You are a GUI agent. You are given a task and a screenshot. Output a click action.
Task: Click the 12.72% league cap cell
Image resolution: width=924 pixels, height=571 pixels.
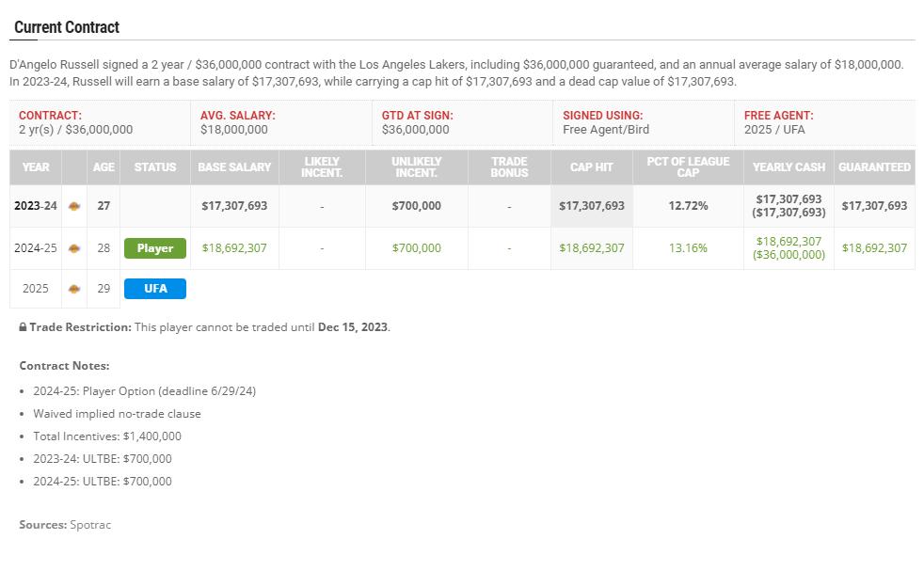tap(688, 206)
